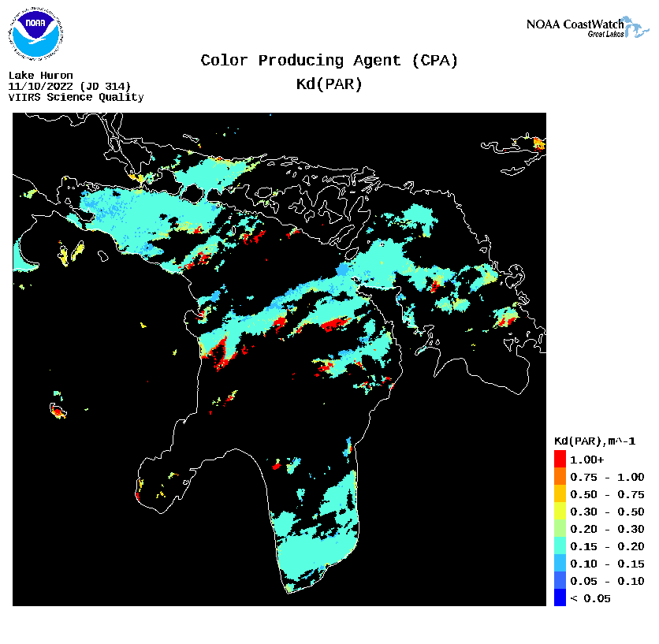The image size is (659, 644).
Task: Click the '0.50 - 0.75' legend label
Action: pos(607,494)
